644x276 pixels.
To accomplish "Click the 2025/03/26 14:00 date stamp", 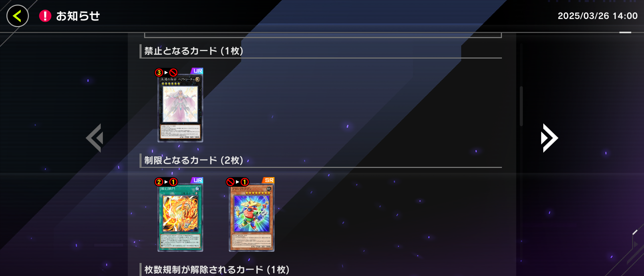I will [x=597, y=16].
